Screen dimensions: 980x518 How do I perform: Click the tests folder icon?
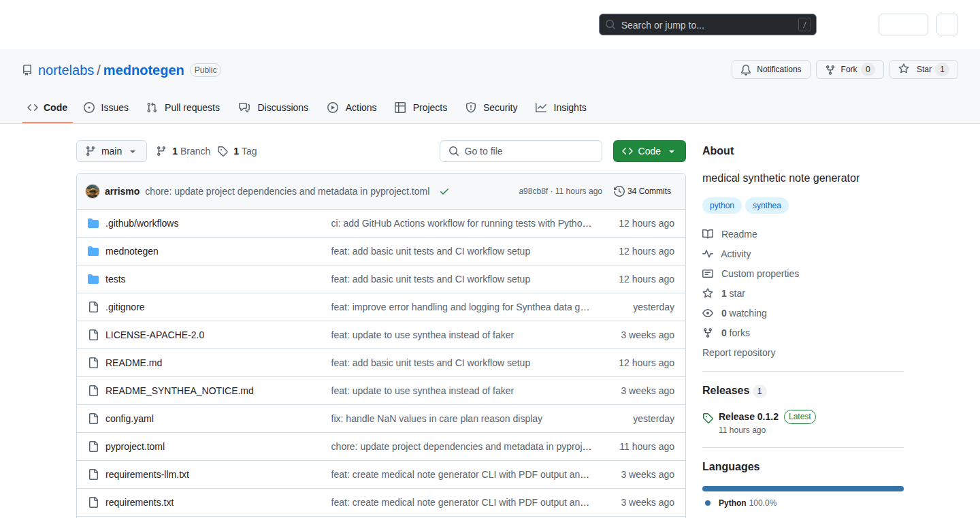[x=93, y=279]
